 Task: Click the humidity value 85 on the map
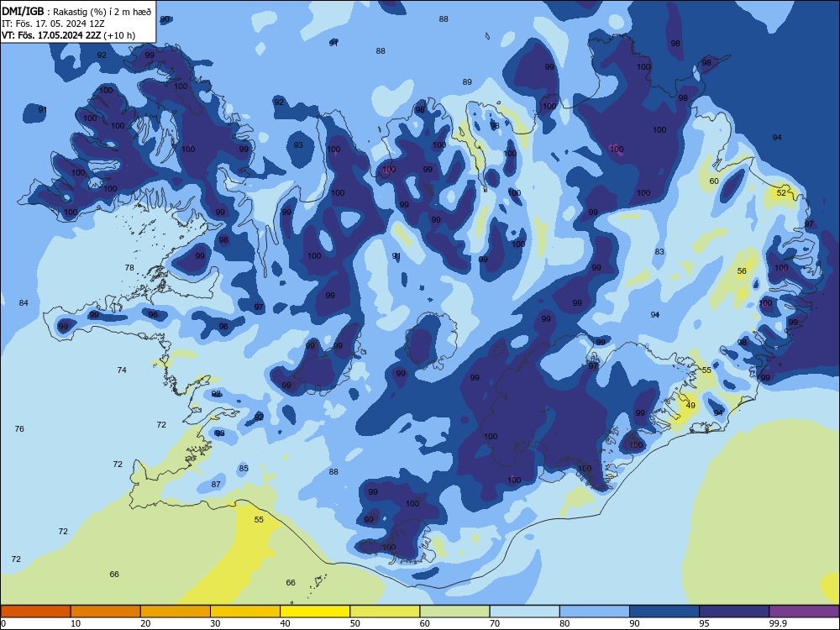click(244, 469)
